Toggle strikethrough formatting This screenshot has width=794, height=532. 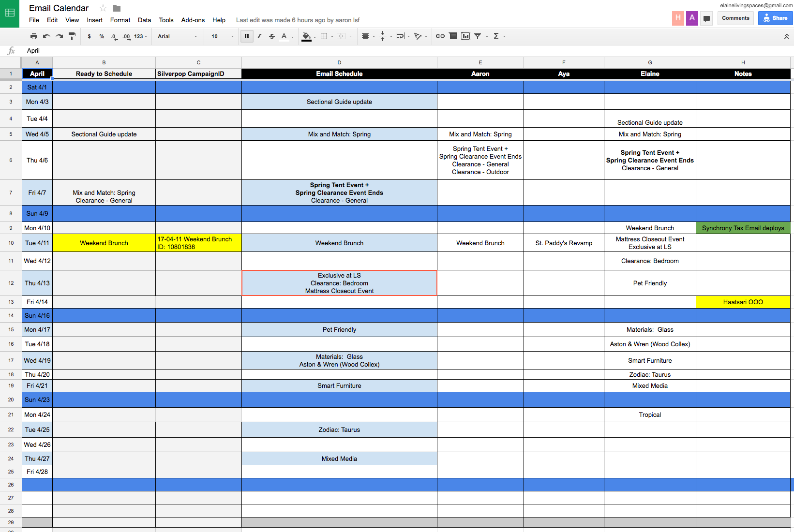click(x=272, y=36)
